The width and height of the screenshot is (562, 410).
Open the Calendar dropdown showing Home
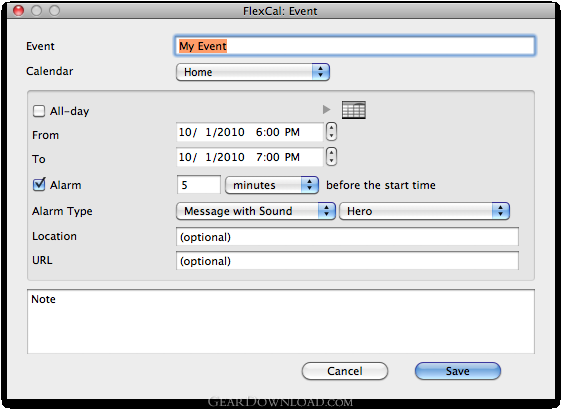tap(253, 72)
